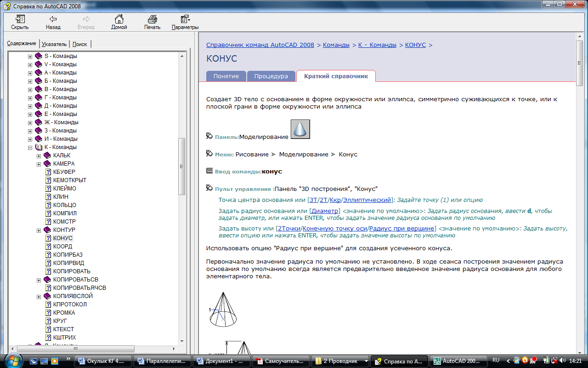The width and height of the screenshot is (588, 368).
Task: Select the КОЛЬЦО topic question icon
Action: (48, 205)
